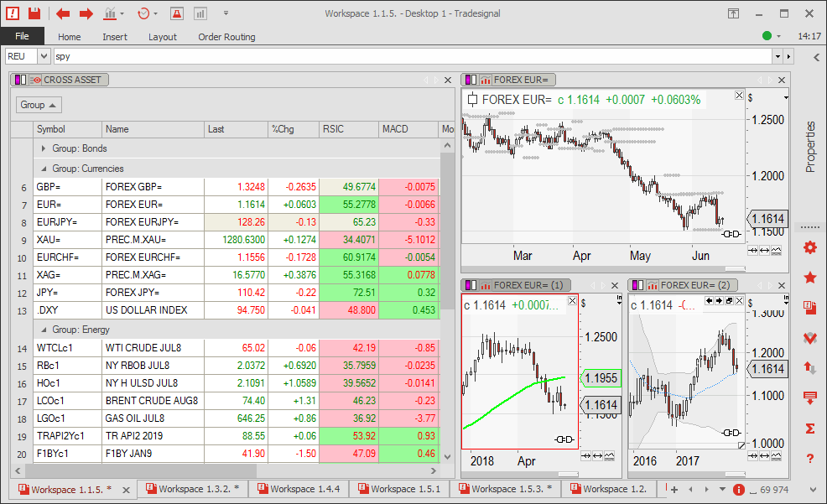Viewport: 827px width, 504px height.
Task: Go back with the red left arrow
Action: point(63,13)
